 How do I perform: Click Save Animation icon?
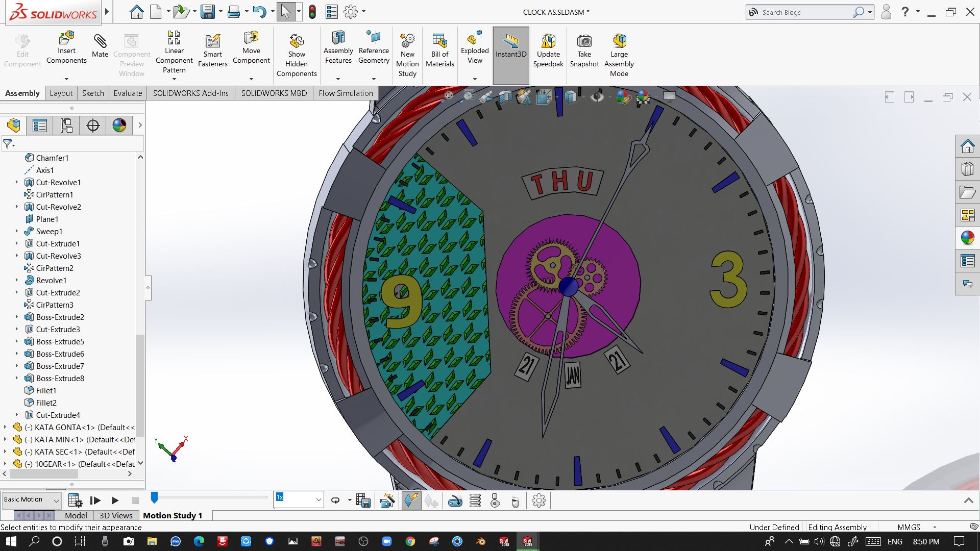[363, 501]
